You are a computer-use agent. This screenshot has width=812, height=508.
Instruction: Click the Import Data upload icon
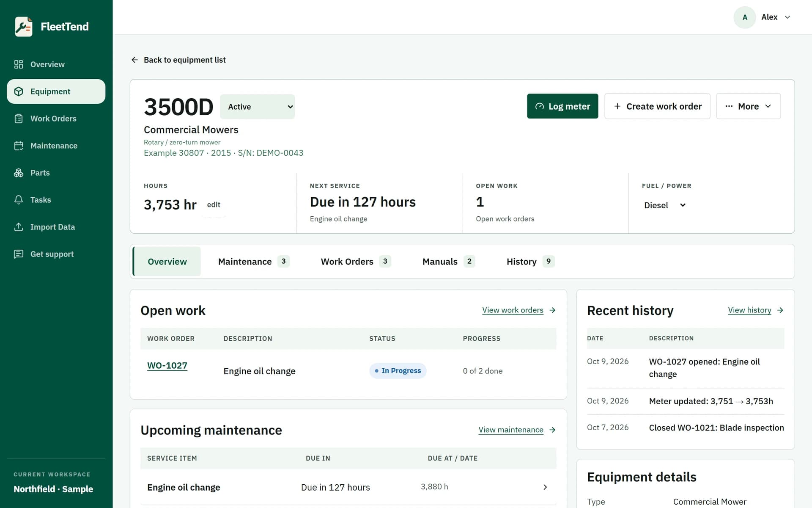(x=19, y=227)
